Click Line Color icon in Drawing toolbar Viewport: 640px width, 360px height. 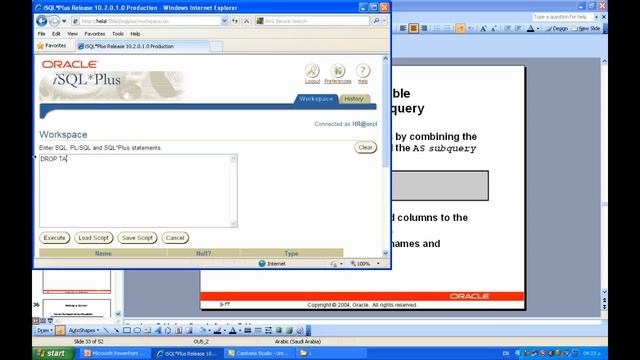218,330
